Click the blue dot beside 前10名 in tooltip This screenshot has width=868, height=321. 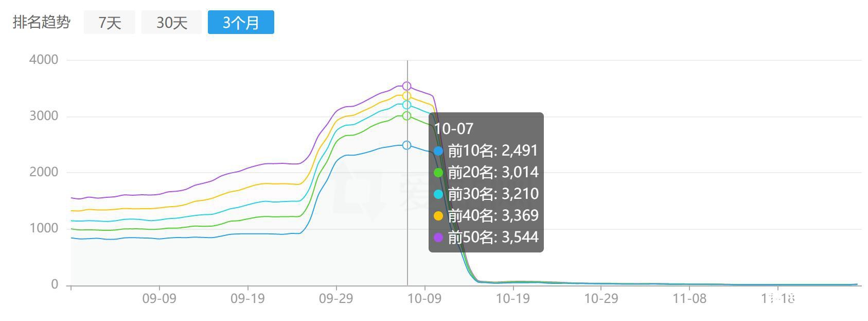438,151
